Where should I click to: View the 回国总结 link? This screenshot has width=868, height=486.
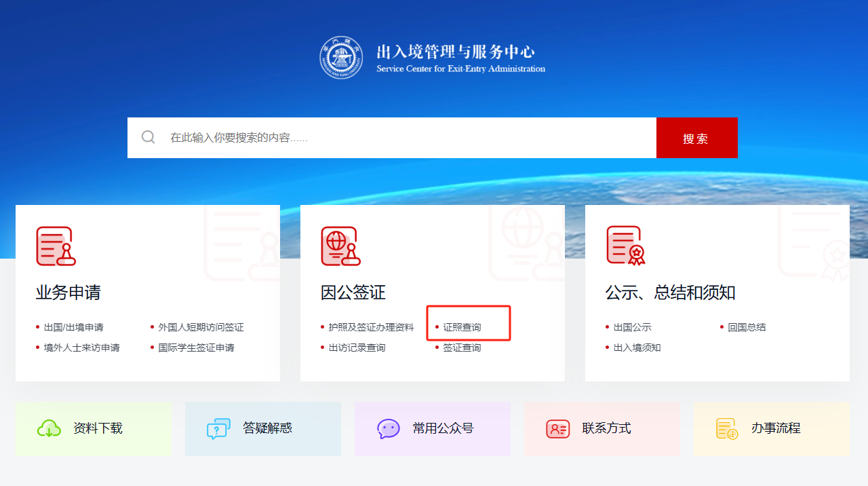click(747, 327)
